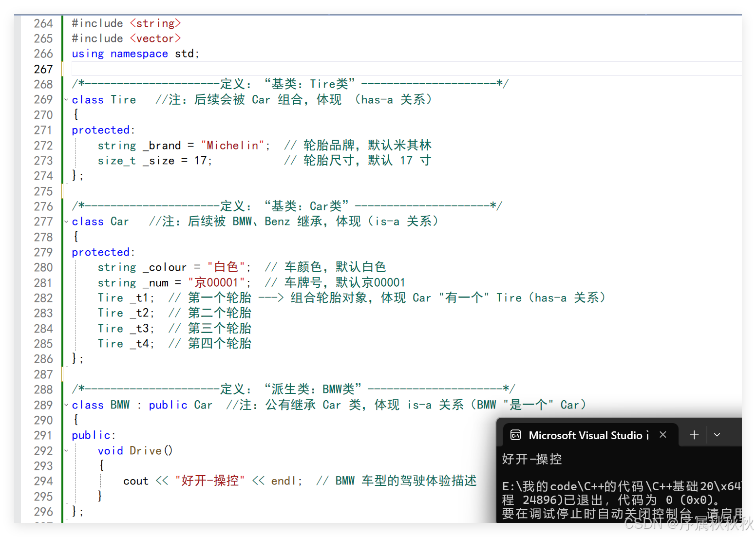Image resolution: width=756 pixels, height=537 pixels.
Task: Click line number 296 in the gutter
Action: [43, 512]
